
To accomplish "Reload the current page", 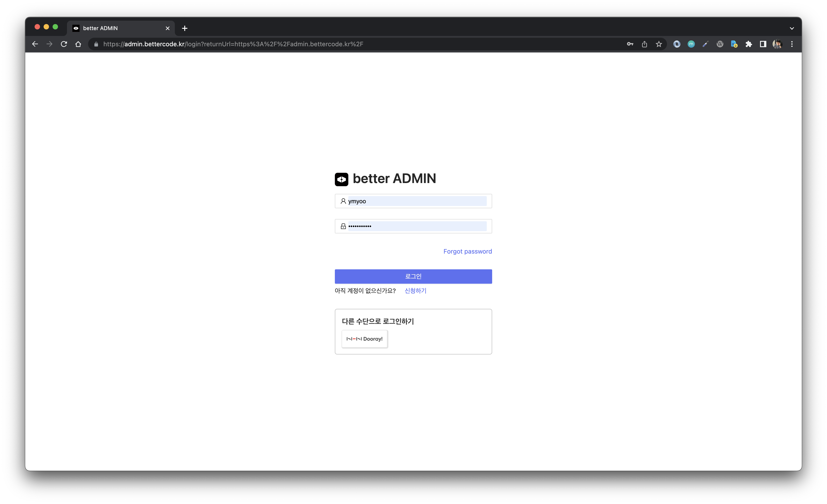I will (x=64, y=44).
